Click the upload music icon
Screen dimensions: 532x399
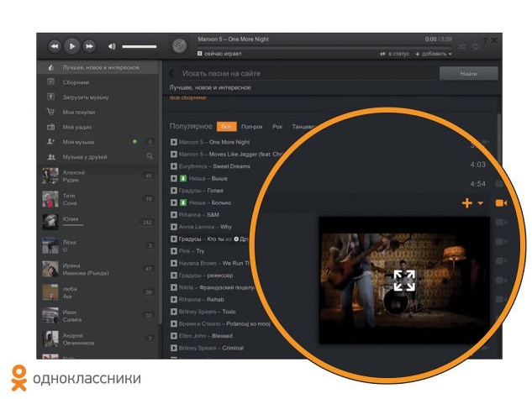click(50, 97)
